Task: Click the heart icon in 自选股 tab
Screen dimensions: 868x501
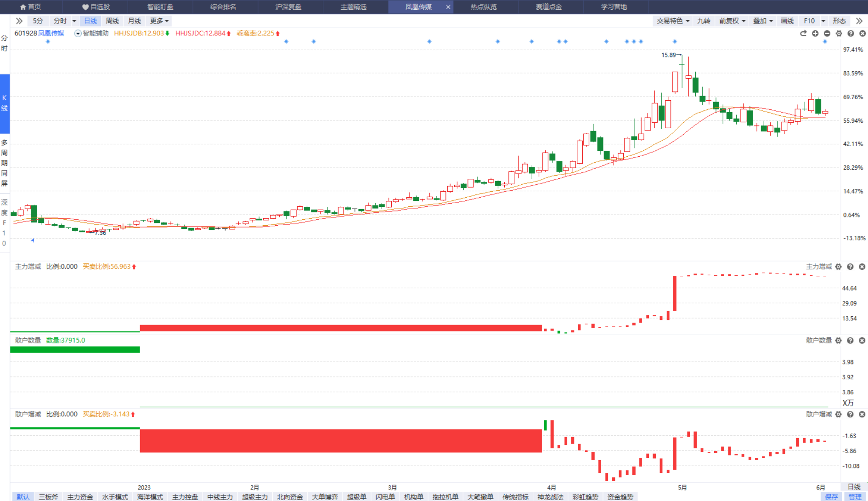Action: click(x=85, y=7)
